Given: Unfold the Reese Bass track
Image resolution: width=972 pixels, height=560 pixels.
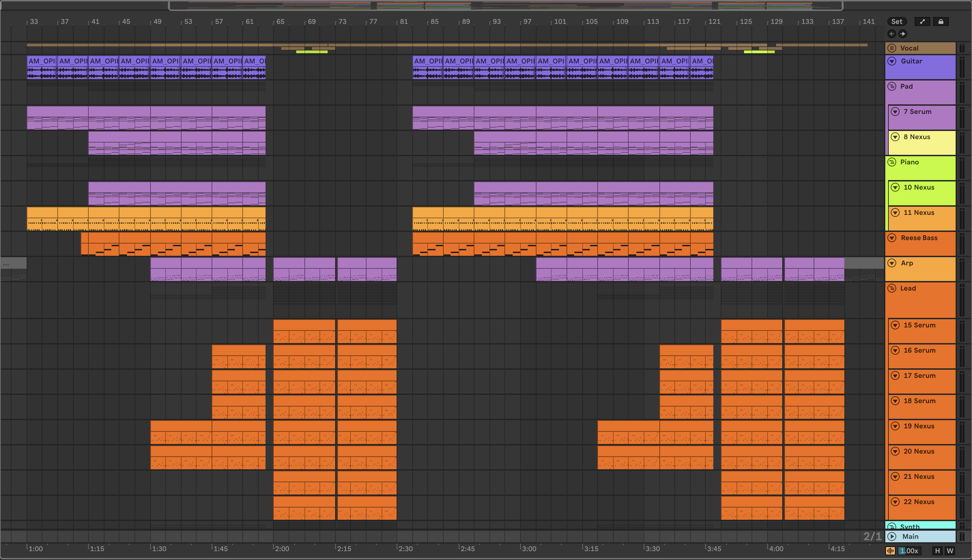Looking at the screenshot, I should (x=892, y=238).
